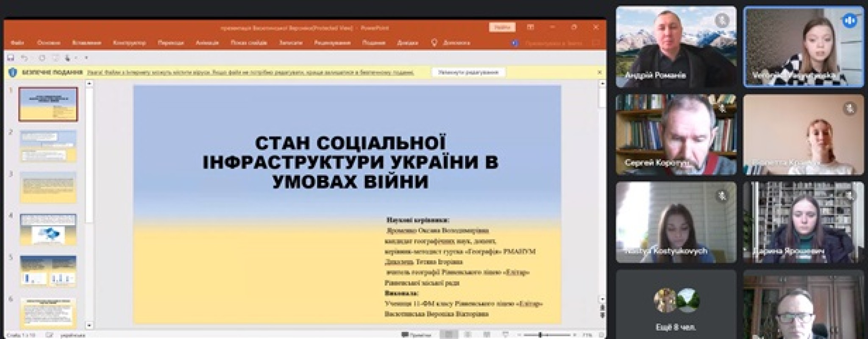This screenshot has width=868, height=339.
Task: Click the Undo arrow icon
Action: point(24,58)
